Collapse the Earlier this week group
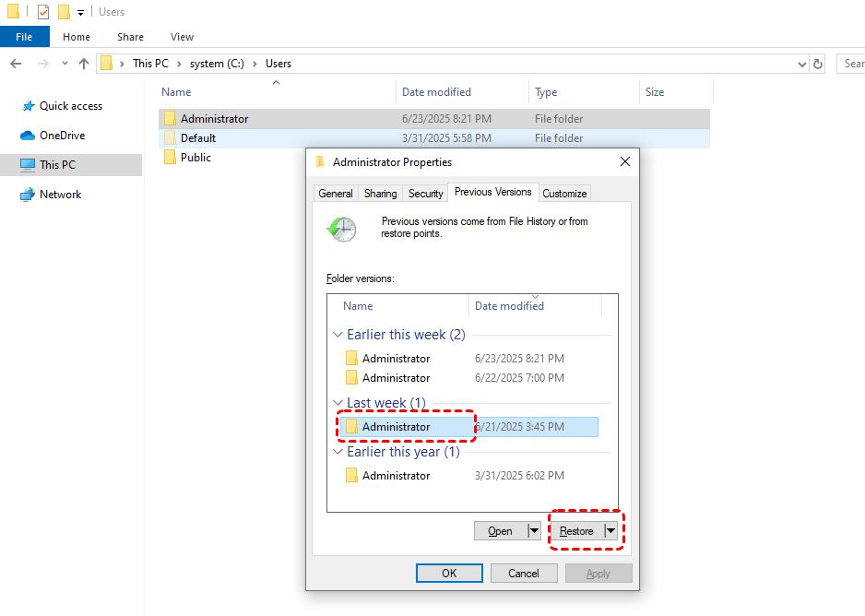This screenshot has width=865, height=616. [x=338, y=335]
